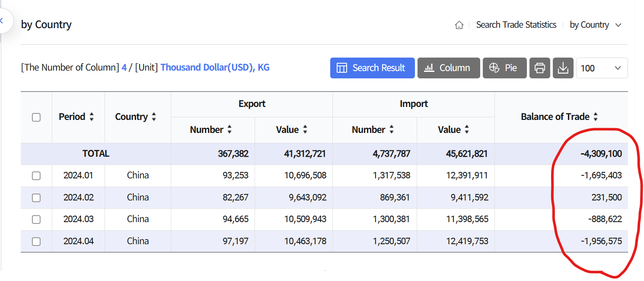Click period cell 2024.02

coord(78,197)
